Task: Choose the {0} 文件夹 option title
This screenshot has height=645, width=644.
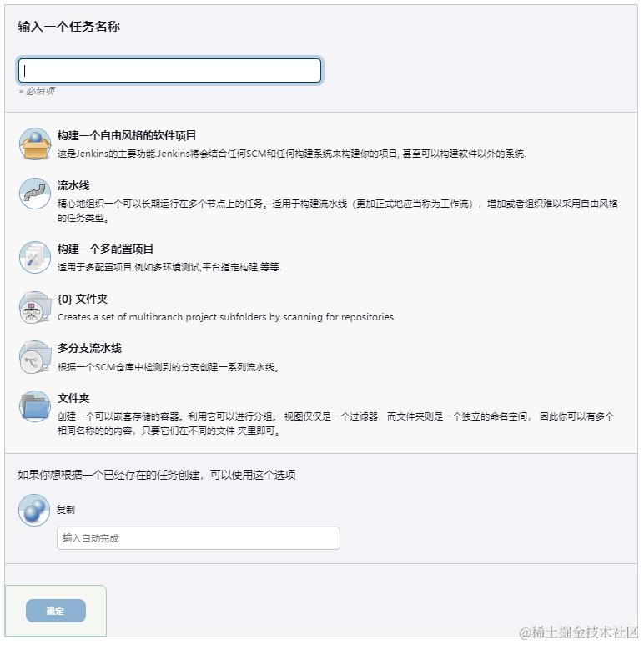Action: tap(83, 299)
